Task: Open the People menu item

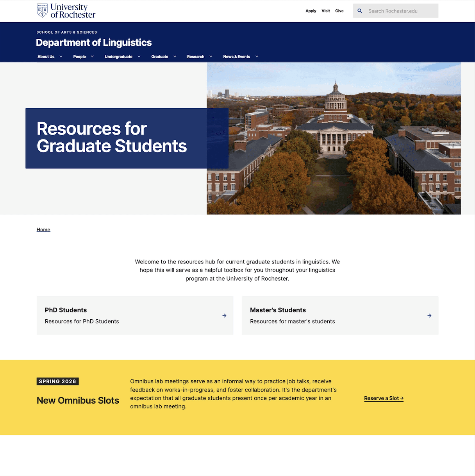Action: [80, 57]
